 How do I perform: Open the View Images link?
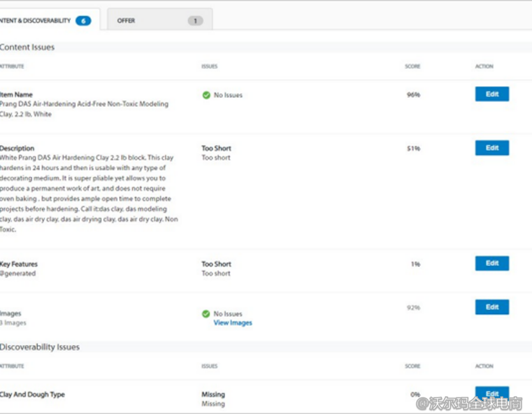click(x=233, y=323)
